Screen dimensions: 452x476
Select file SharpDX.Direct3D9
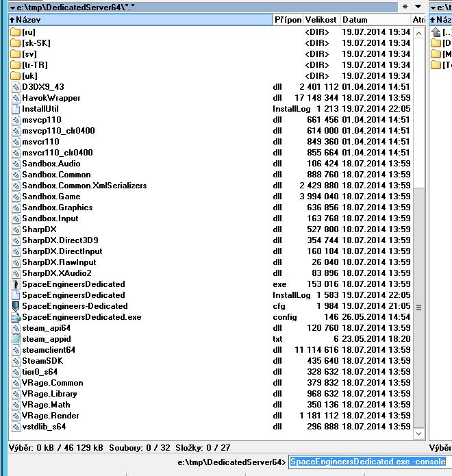[60, 240]
